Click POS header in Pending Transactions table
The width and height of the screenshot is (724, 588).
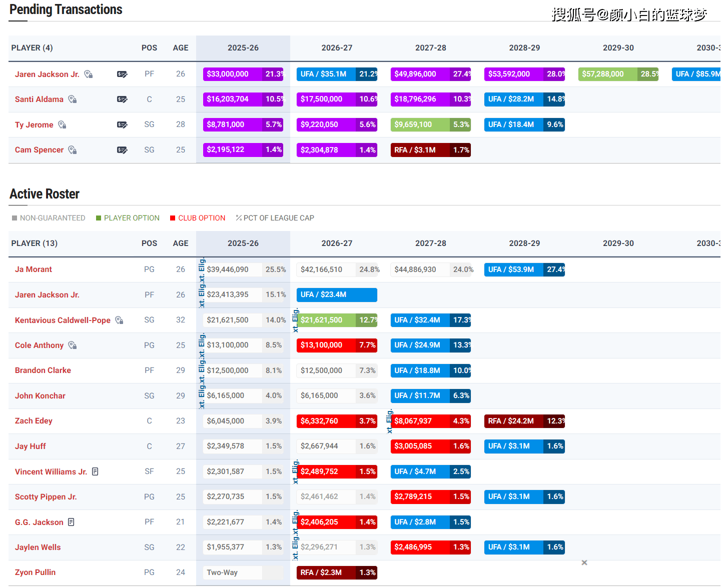pos(149,48)
